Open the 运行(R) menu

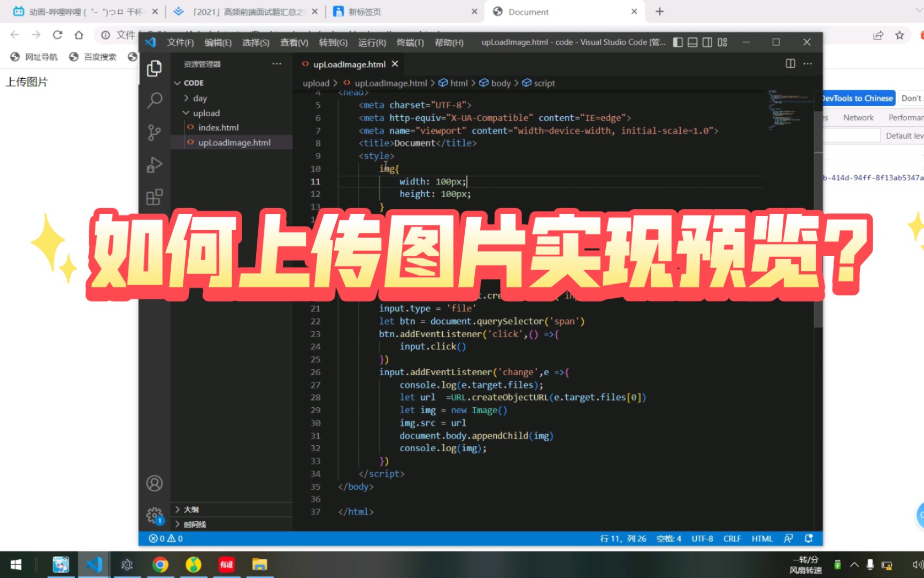point(372,42)
